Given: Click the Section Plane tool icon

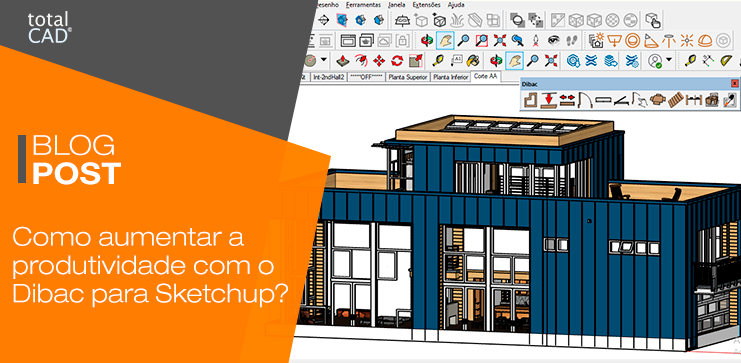Looking at the screenshot, I should [323, 20].
